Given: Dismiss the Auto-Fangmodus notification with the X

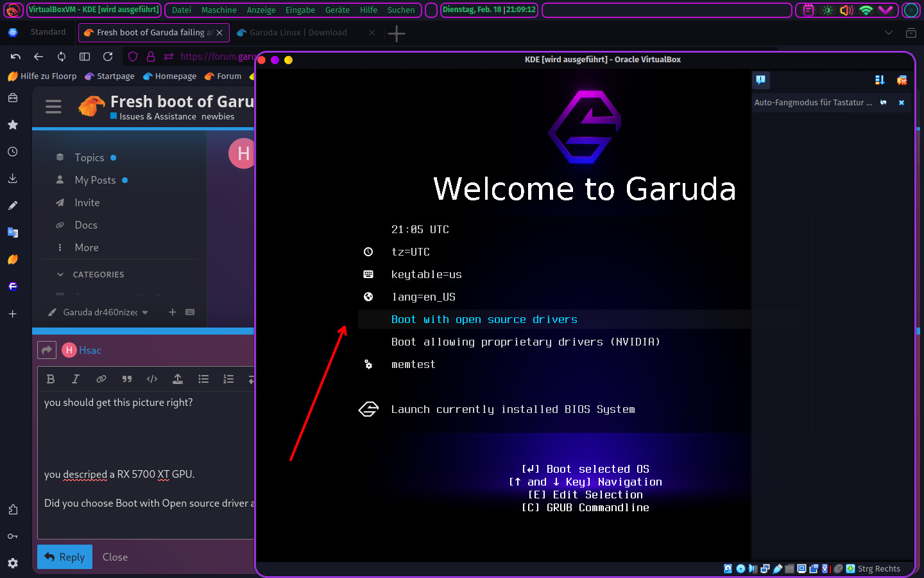Looking at the screenshot, I should point(901,102).
